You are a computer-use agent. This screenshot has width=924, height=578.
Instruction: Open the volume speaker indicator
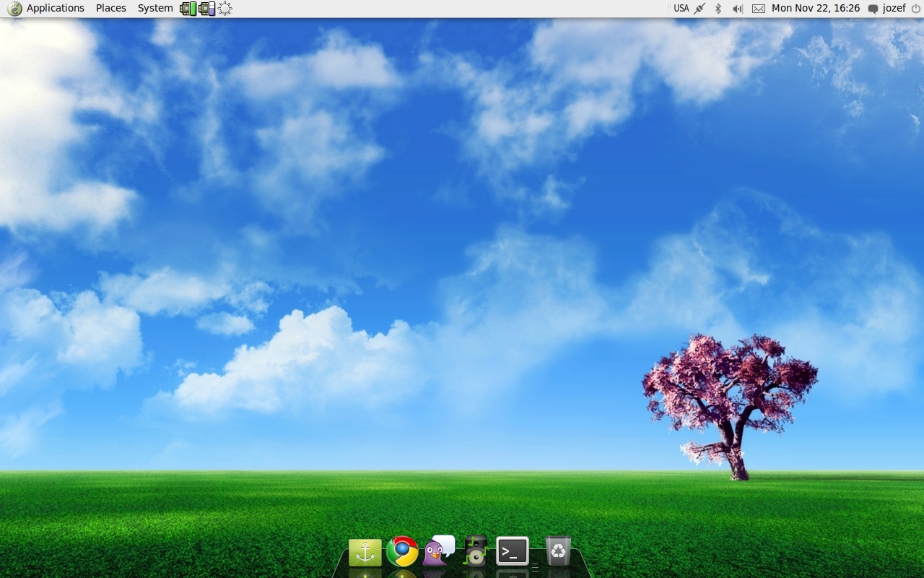[x=738, y=9]
